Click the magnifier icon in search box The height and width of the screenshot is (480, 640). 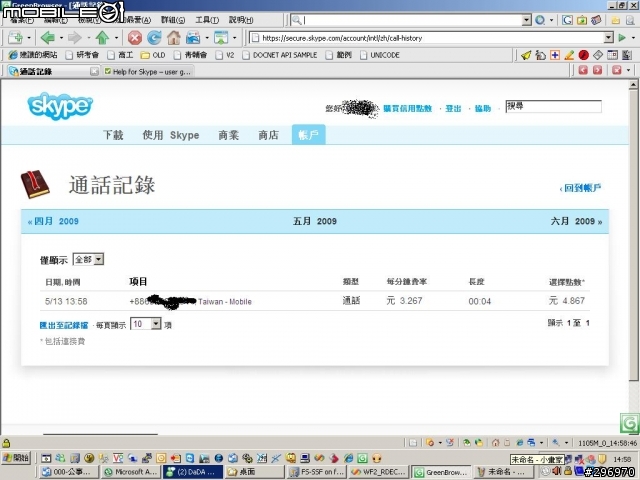click(x=297, y=20)
